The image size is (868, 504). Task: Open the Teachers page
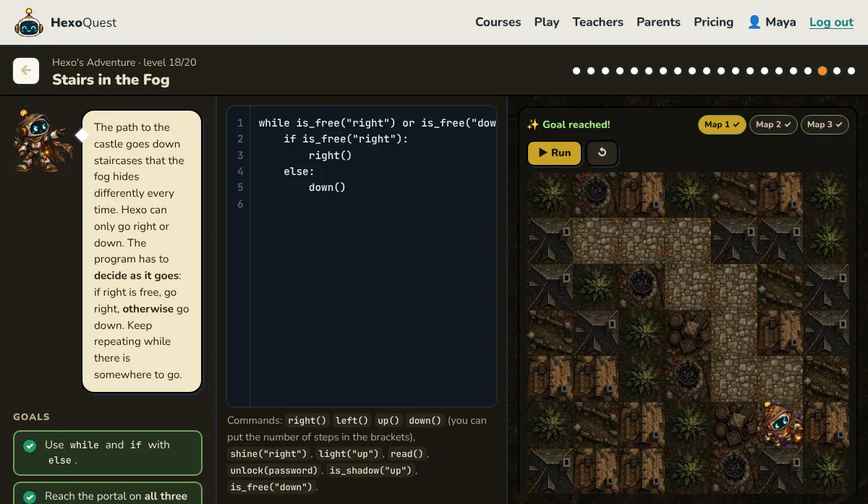597,22
